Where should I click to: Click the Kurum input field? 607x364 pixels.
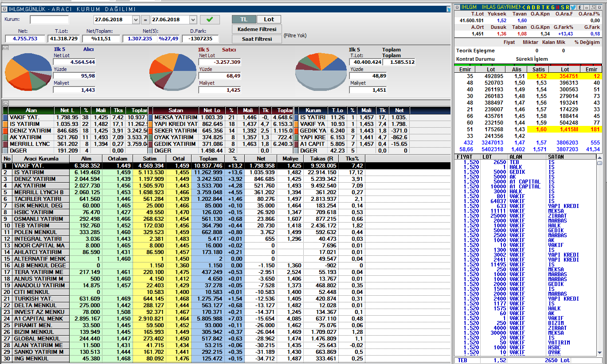[49, 20]
